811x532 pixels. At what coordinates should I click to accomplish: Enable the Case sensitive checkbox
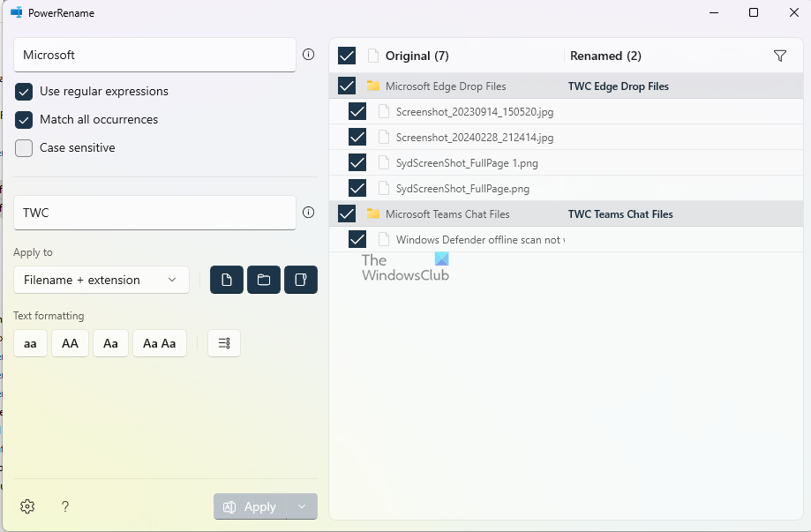coord(24,148)
